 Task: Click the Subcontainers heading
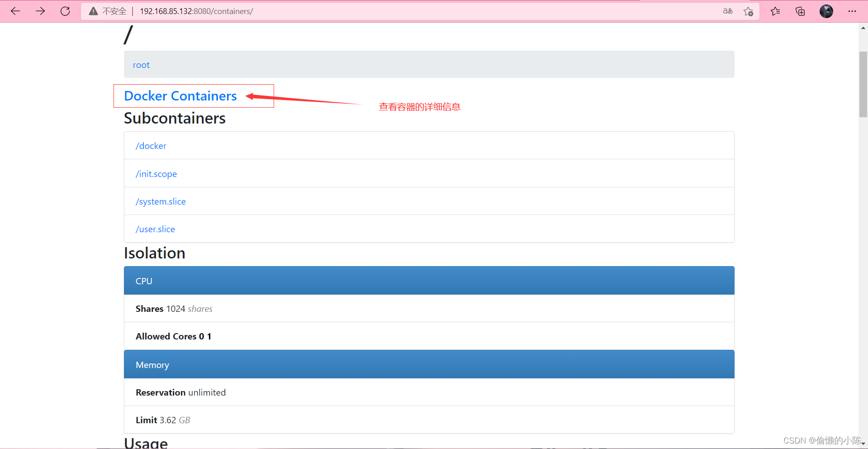(x=175, y=118)
